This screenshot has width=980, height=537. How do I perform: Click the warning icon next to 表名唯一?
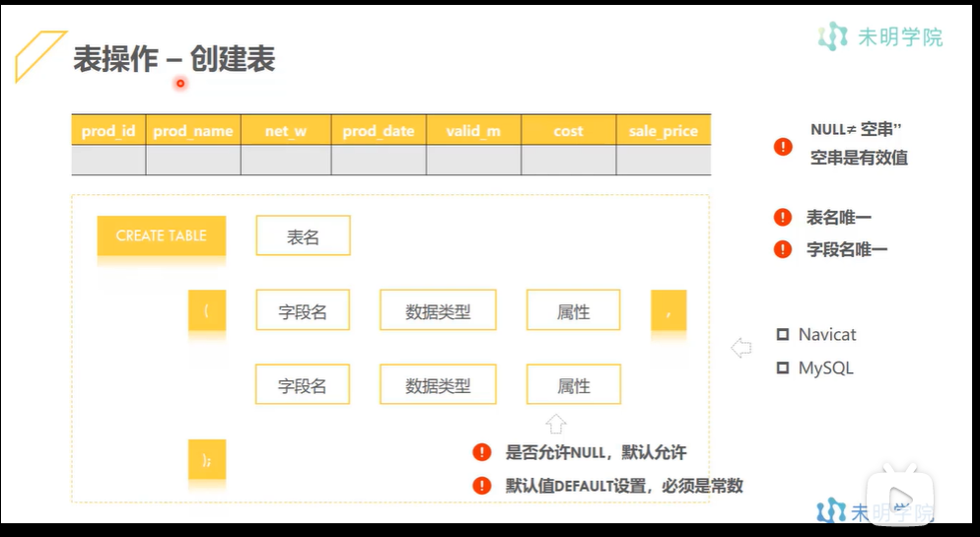coord(783,218)
